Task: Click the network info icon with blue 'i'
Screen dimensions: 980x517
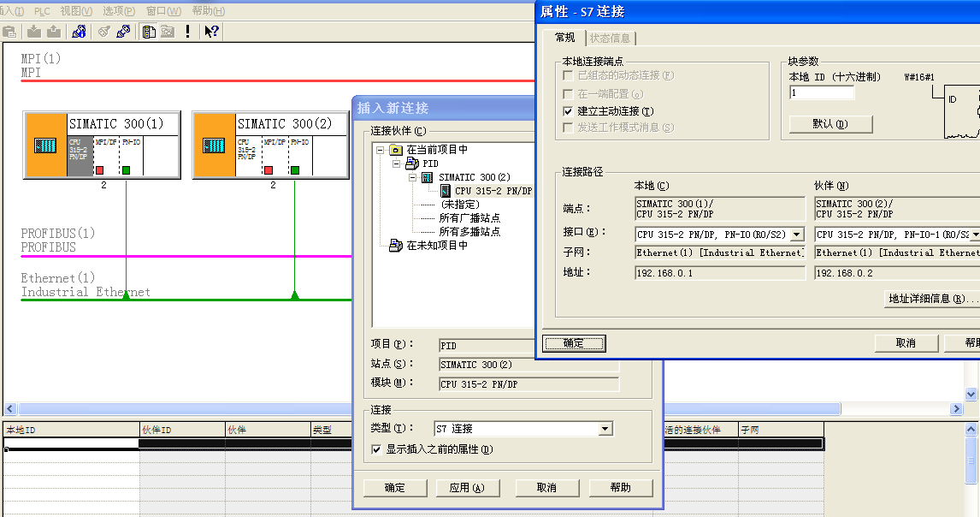Action: pos(79,32)
